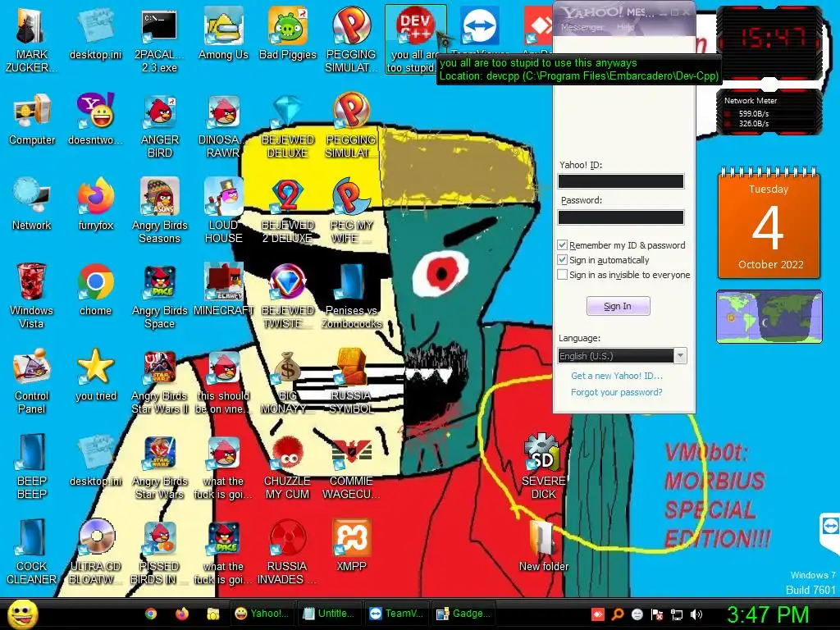The width and height of the screenshot is (840, 630).
Task: Open the Computer desktop icon
Action: click(x=31, y=119)
